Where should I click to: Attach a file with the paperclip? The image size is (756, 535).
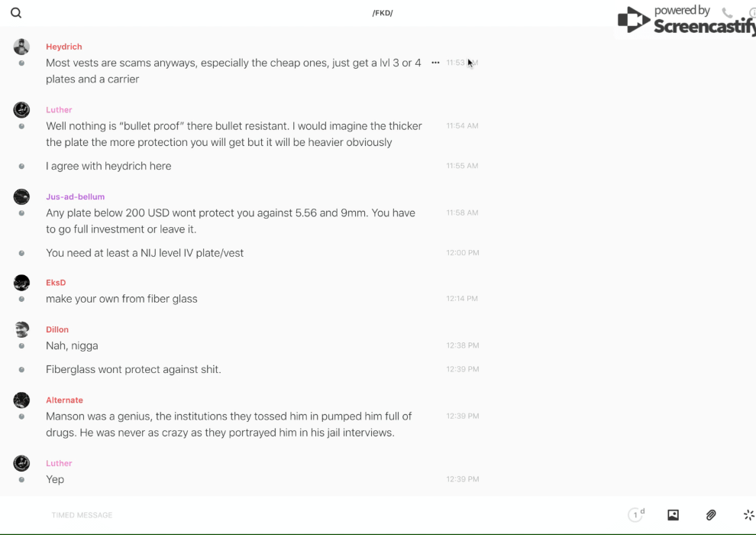711,515
